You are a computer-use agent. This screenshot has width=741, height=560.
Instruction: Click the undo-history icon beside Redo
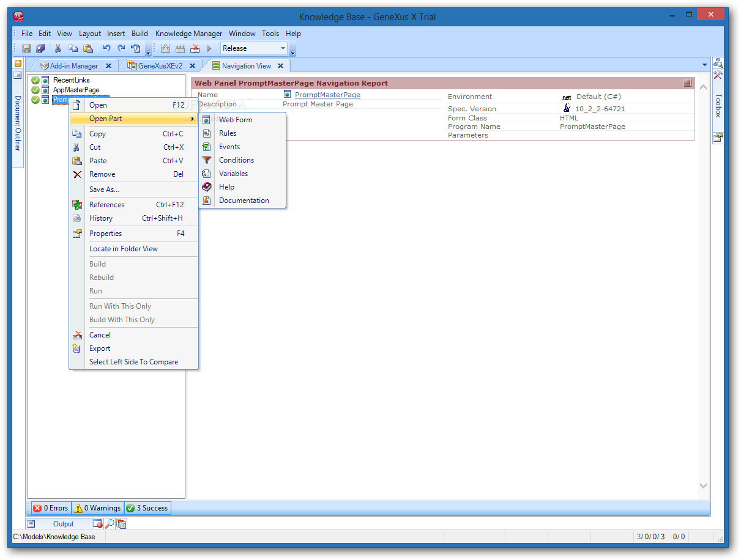click(136, 48)
